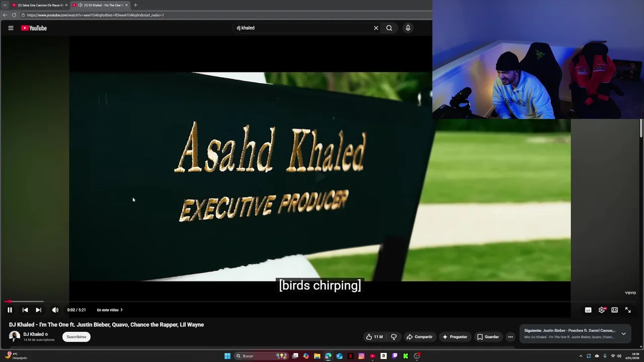Show hidden system tray icons

coord(581,356)
